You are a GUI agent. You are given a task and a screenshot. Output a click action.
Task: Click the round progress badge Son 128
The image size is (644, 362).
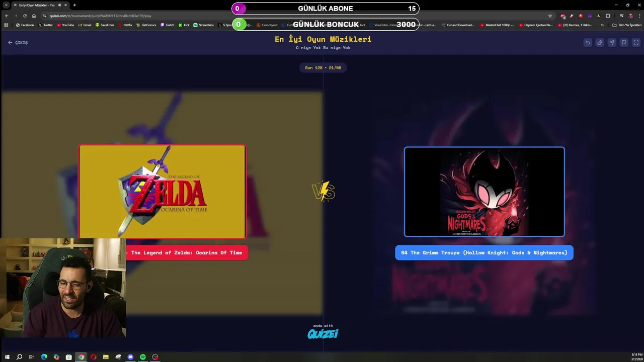[x=323, y=67]
